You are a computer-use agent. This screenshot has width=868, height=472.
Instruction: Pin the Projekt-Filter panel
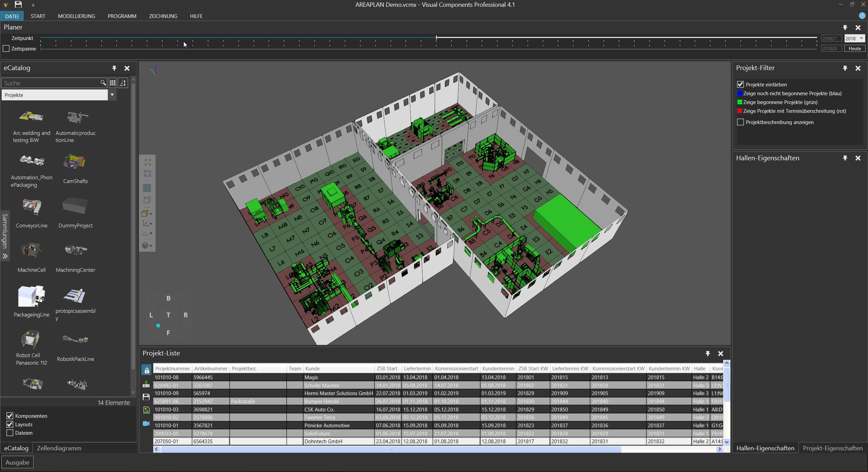click(845, 68)
